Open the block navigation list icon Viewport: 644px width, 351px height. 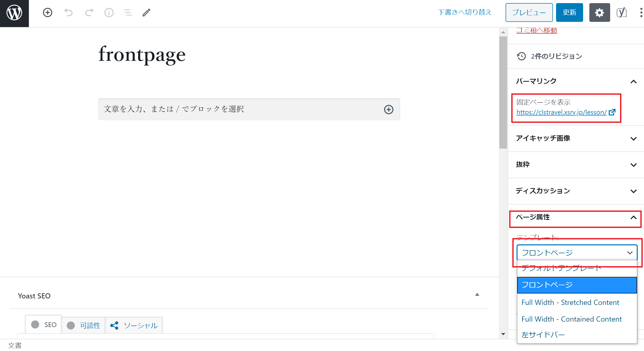click(127, 12)
